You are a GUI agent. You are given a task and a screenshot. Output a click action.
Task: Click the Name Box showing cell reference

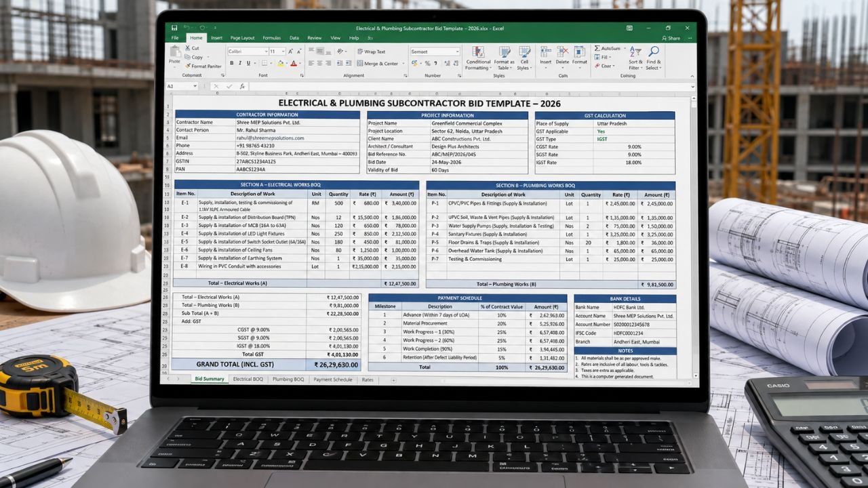point(180,86)
